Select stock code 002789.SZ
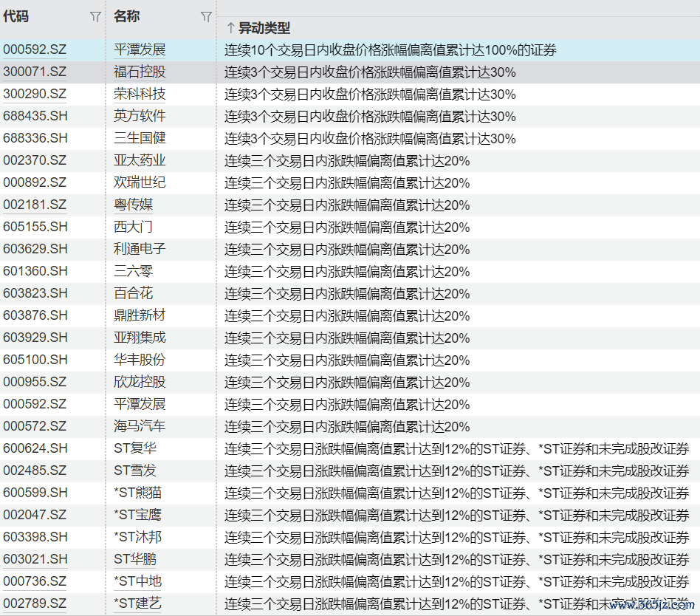This screenshot has height=616, width=700. tap(35, 603)
